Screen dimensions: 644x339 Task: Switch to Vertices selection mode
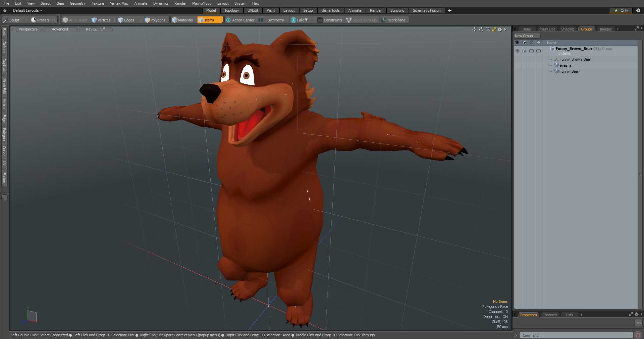pyautogui.click(x=103, y=20)
